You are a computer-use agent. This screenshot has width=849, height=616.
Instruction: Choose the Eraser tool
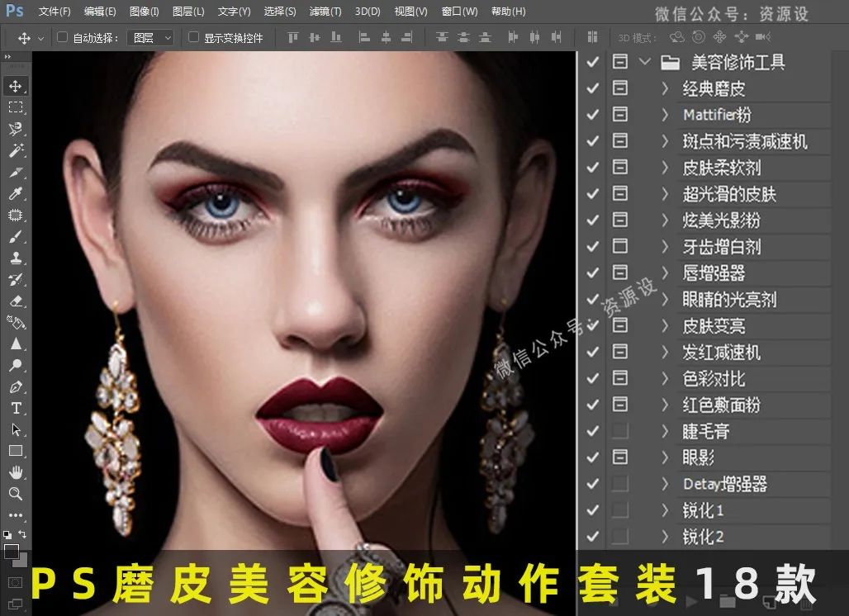coord(15,301)
